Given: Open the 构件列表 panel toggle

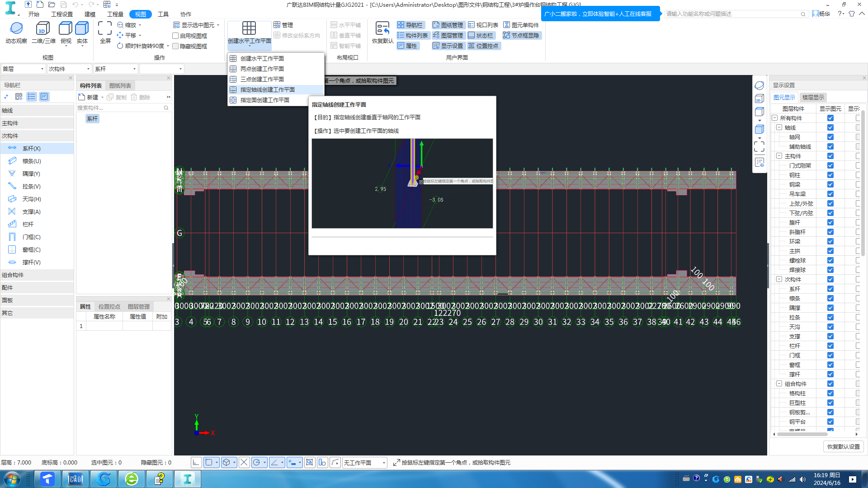Looking at the screenshot, I should point(412,35).
